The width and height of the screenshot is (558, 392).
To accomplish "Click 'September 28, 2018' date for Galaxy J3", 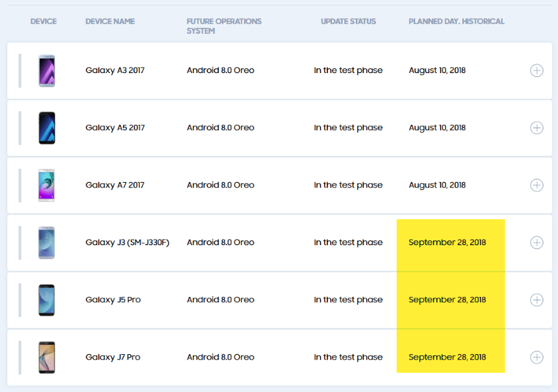I will 447,243.
